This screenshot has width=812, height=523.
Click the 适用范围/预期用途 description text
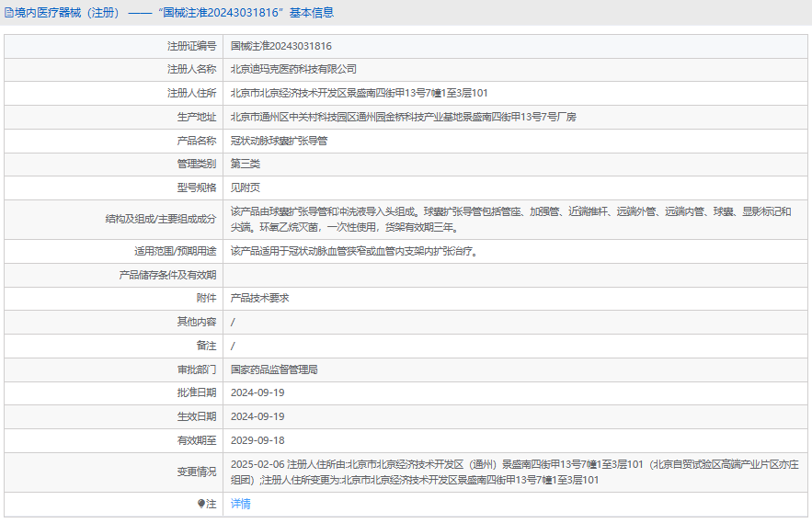tap(354, 251)
